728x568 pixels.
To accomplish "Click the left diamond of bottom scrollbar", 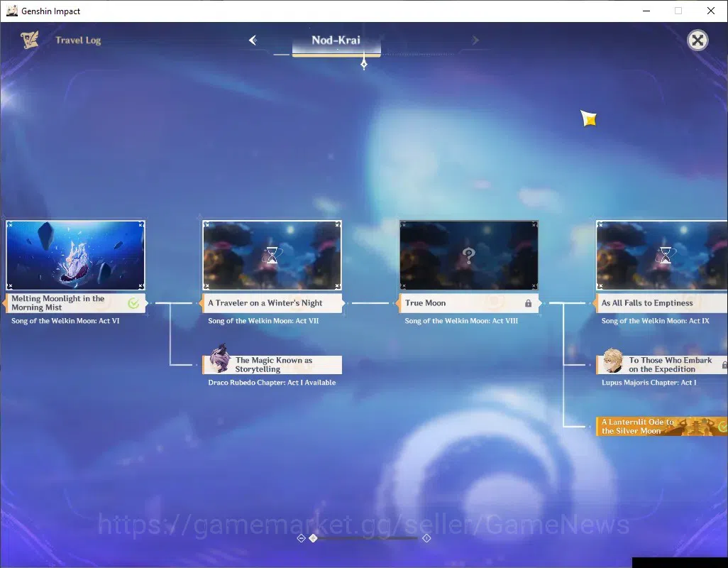I will point(301,538).
